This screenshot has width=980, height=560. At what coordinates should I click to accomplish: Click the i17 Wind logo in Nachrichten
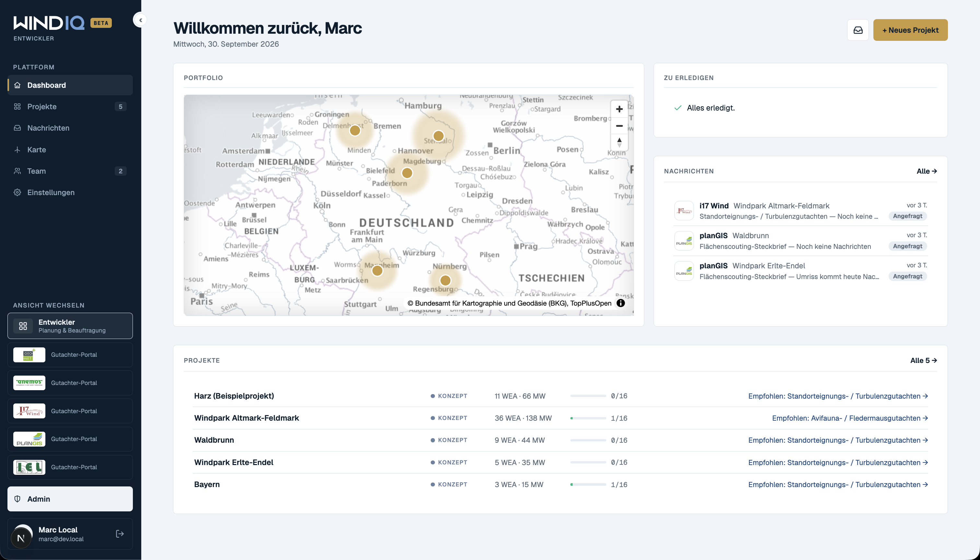684,210
